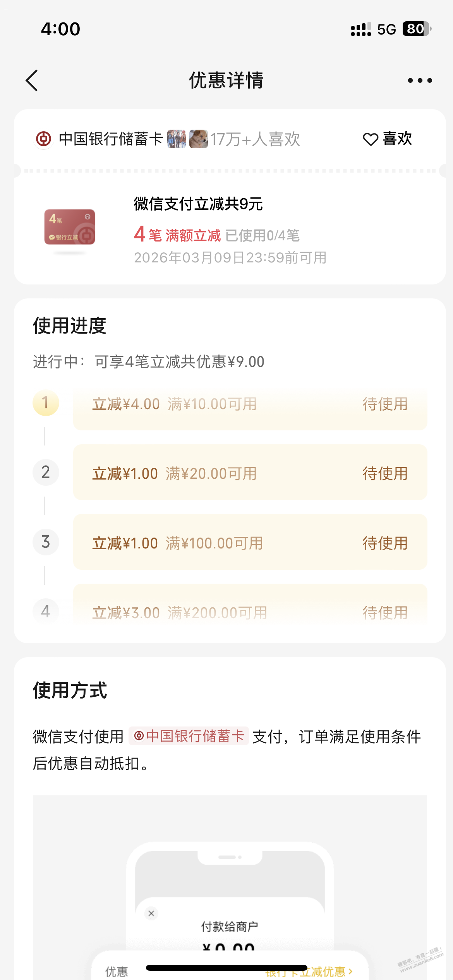The image size is (453, 980).
Task: Open the three-dot more options menu
Action: (x=420, y=81)
